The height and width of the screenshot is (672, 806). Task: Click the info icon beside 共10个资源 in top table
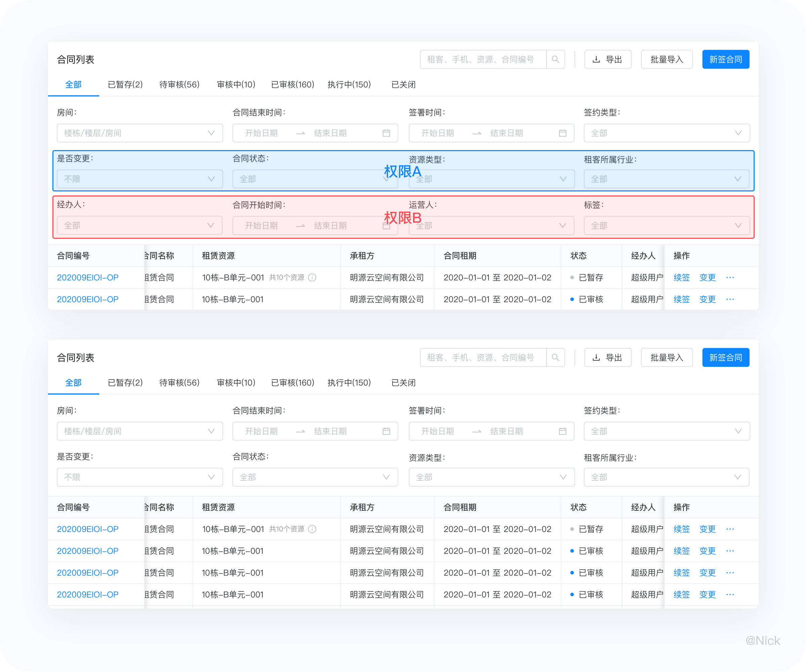click(x=312, y=277)
